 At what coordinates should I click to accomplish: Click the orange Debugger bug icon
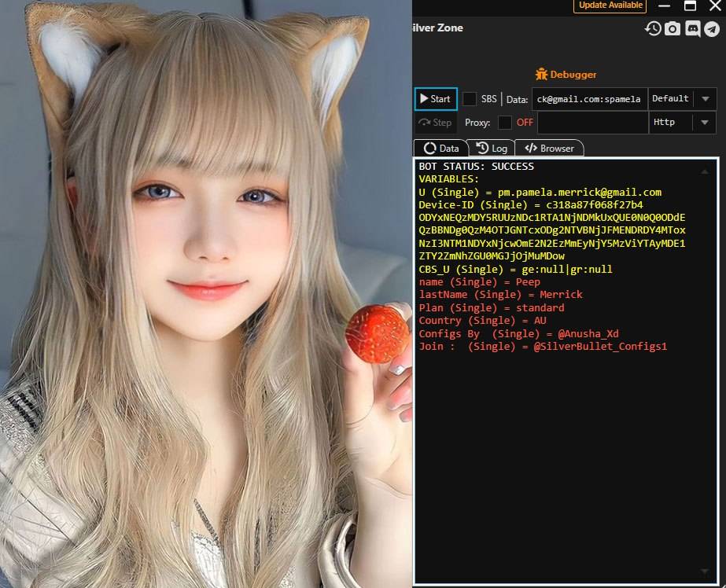coord(541,74)
